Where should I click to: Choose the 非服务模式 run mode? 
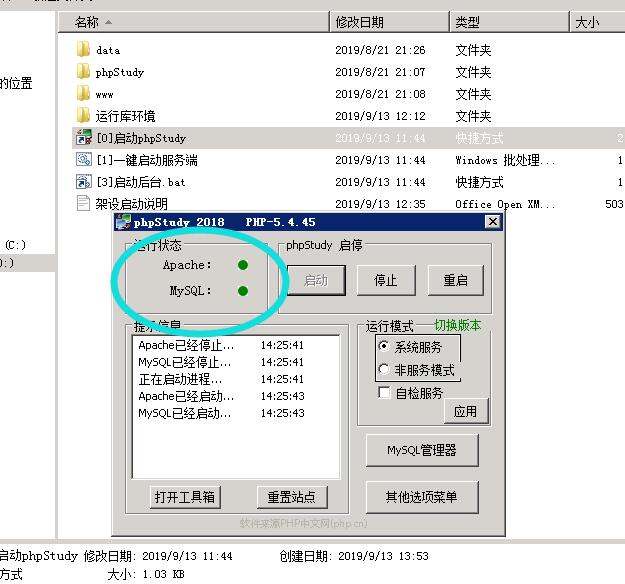tap(385, 370)
